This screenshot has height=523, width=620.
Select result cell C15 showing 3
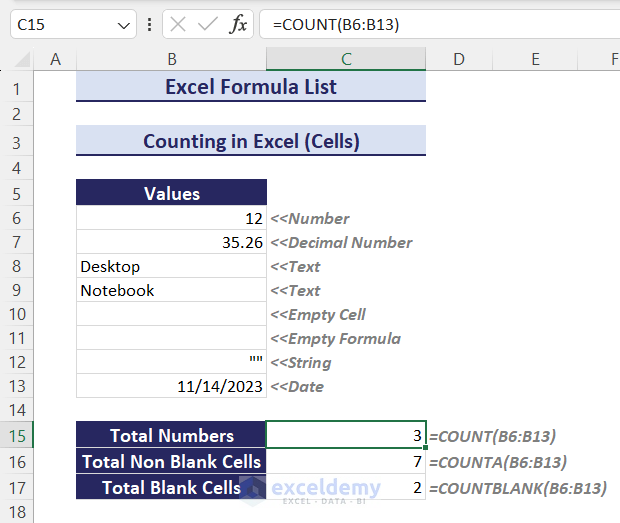tap(346, 435)
